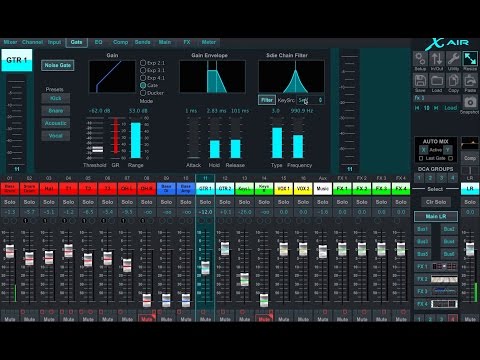This screenshot has width=480, height=360.
Task: Click the Hold time slider
Action: coord(214,138)
